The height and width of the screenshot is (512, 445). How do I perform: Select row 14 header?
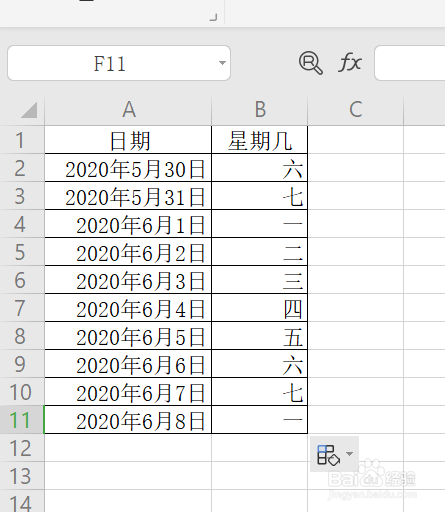pos(22,501)
